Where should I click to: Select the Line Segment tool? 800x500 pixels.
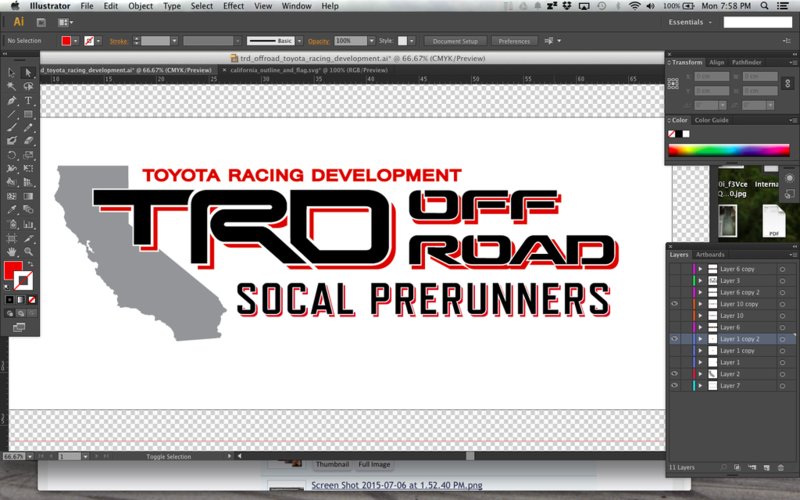[x=11, y=114]
